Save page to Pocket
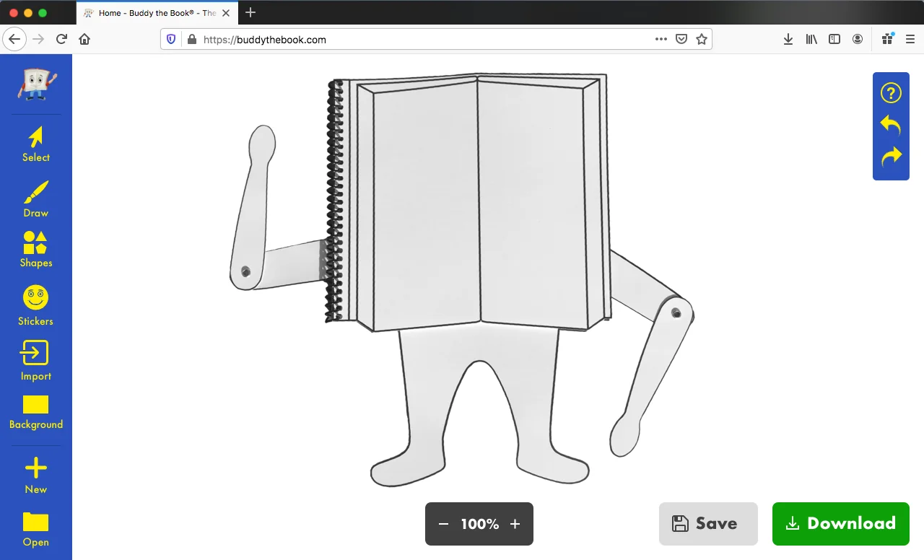 tap(681, 39)
